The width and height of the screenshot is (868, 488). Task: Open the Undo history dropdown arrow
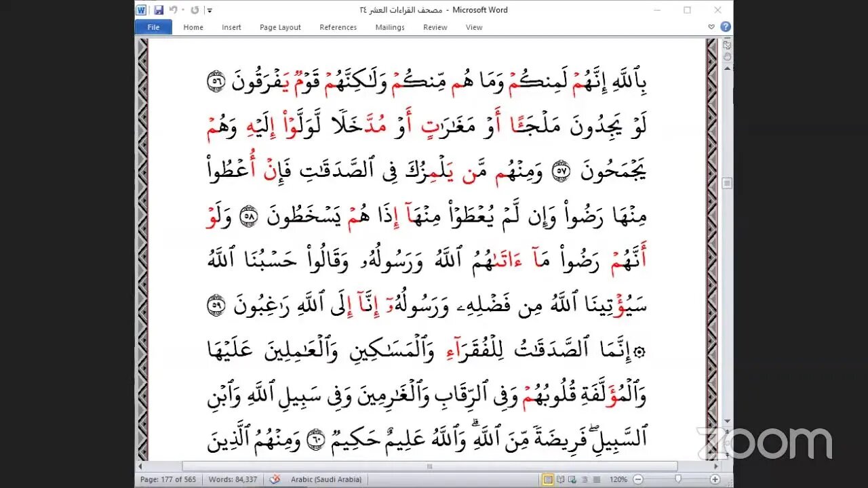183,10
